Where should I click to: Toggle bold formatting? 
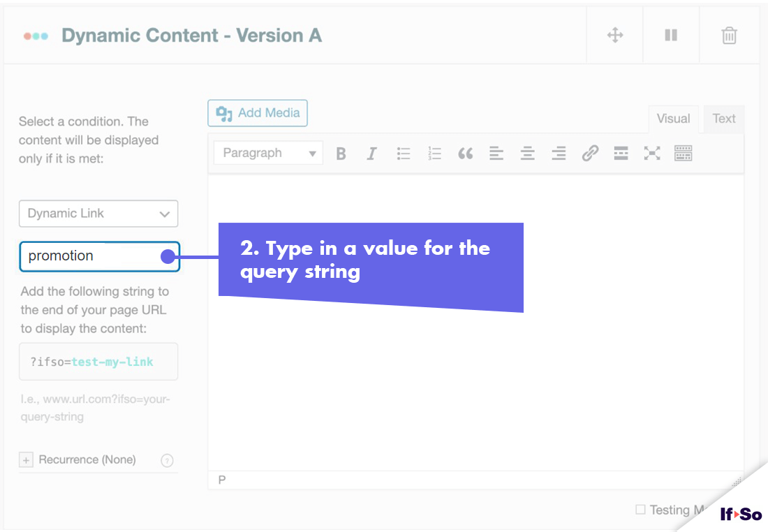tap(341, 153)
